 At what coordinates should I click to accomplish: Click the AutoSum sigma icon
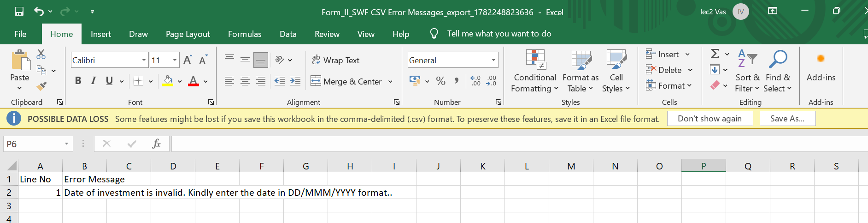point(715,54)
